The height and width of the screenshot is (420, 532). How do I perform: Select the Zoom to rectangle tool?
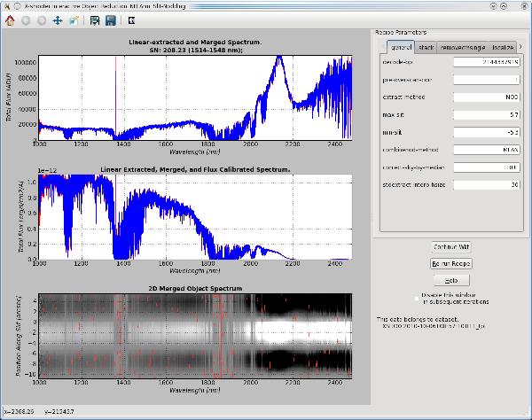click(75, 19)
